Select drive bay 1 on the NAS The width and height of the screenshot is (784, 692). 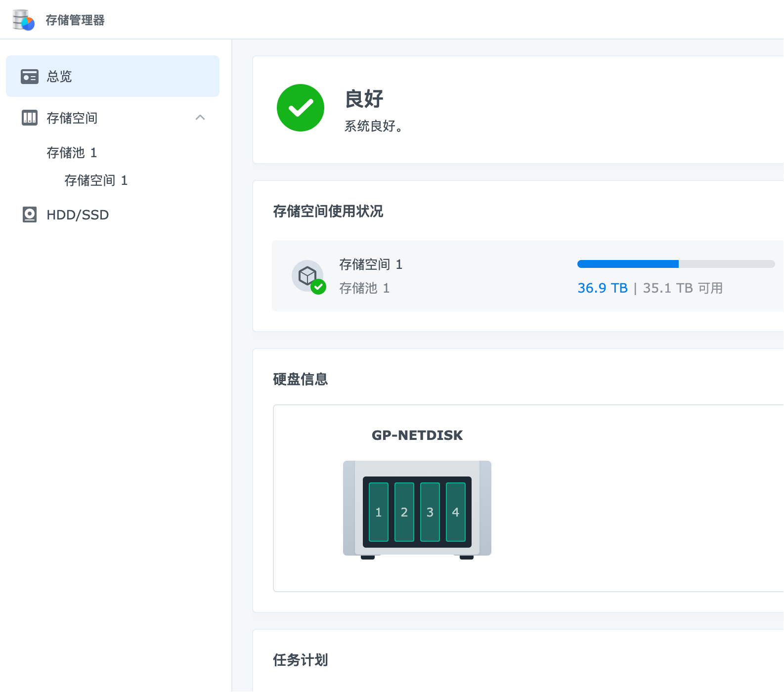[379, 512]
